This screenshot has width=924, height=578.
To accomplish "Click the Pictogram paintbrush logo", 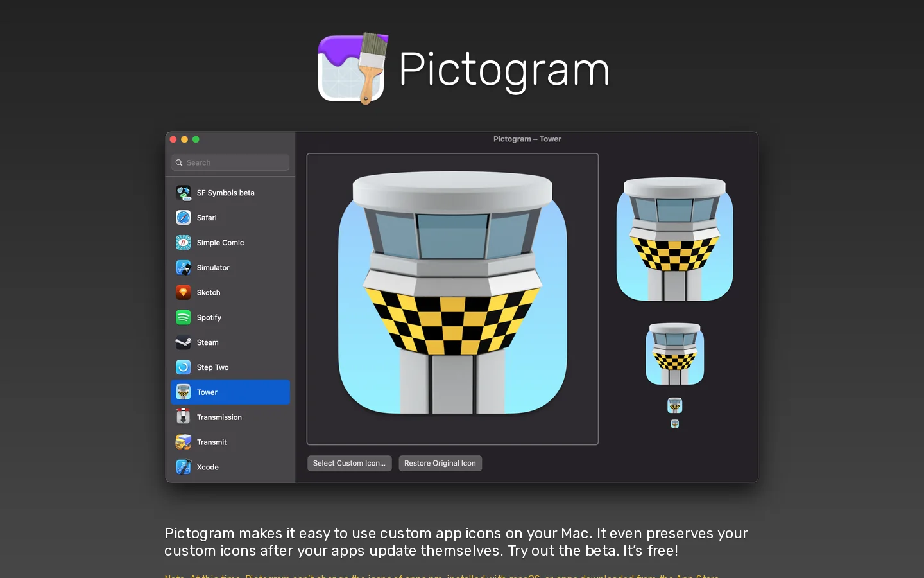I will coord(353,68).
